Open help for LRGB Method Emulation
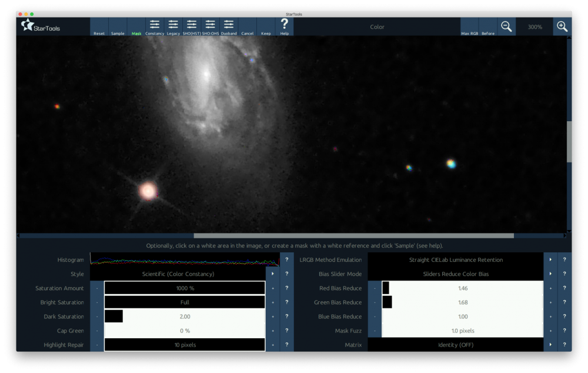This screenshot has height=373, width=588. [x=564, y=259]
